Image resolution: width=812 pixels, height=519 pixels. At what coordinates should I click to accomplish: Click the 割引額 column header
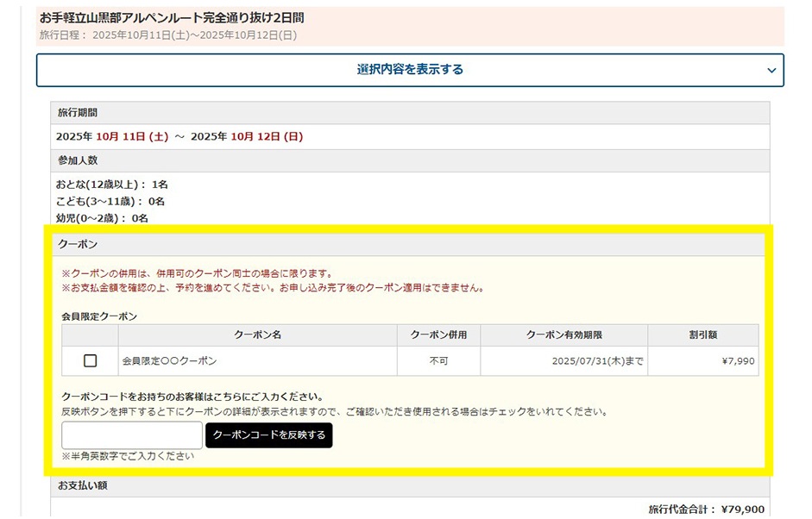(702, 335)
